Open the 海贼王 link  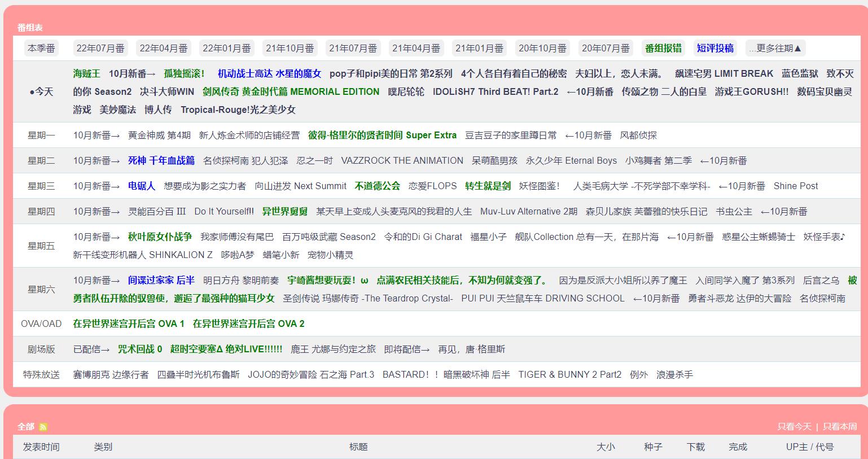[x=86, y=73]
